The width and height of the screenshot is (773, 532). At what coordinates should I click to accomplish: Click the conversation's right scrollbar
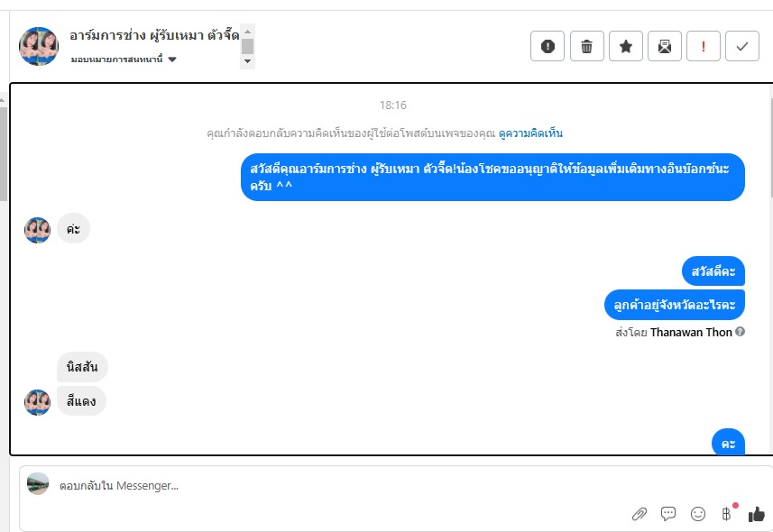coord(771,148)
